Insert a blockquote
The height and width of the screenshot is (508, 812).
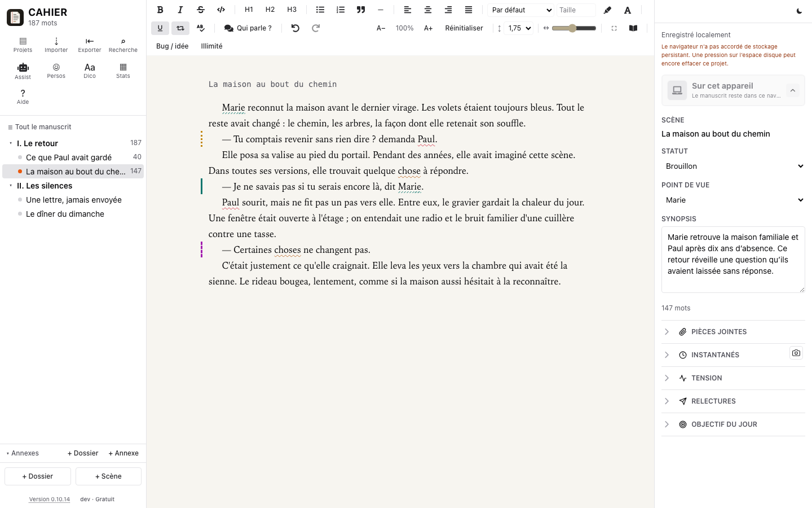[x=361, y=10]
